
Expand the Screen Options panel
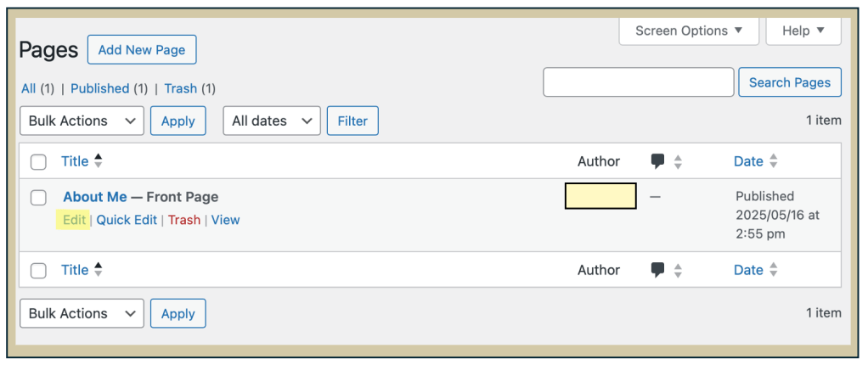(689, 31)
